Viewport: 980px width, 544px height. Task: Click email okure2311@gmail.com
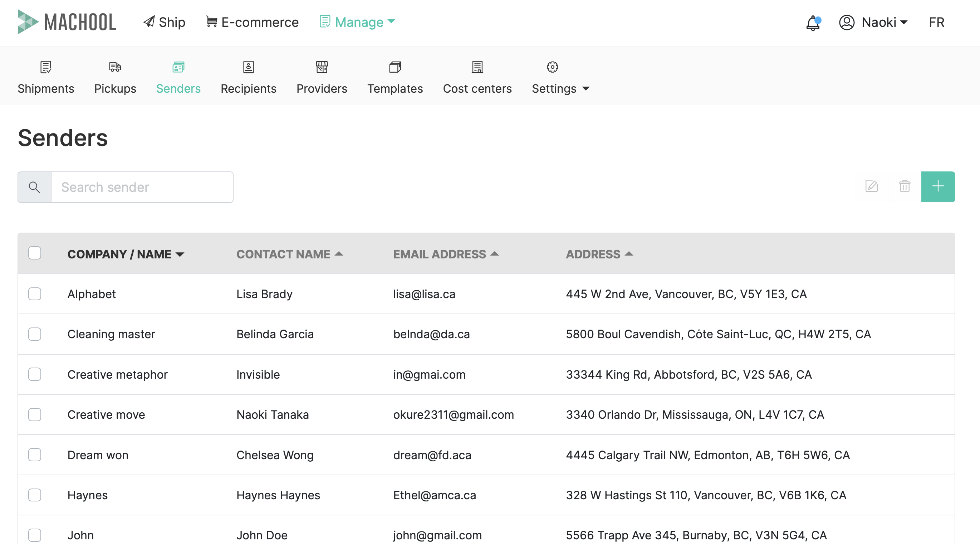click(454, 414)
